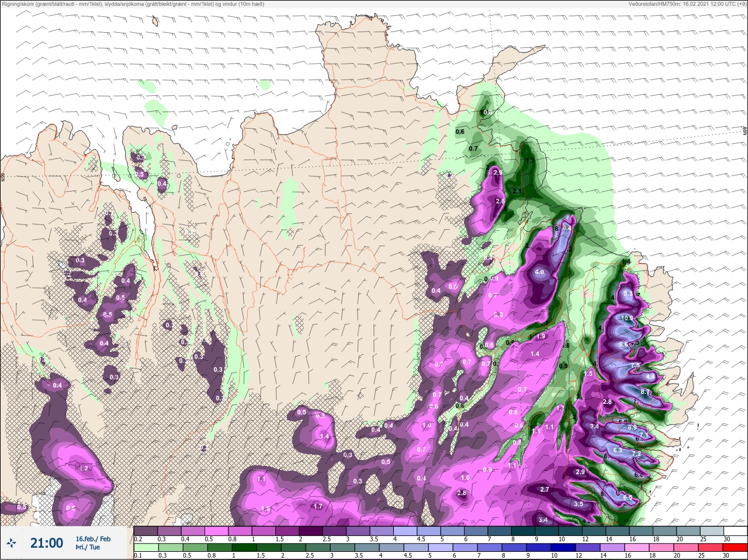Pick the white 30 swatch ending the upper legend row
This screenshot has height=560, width=748.
click(735, 531)
